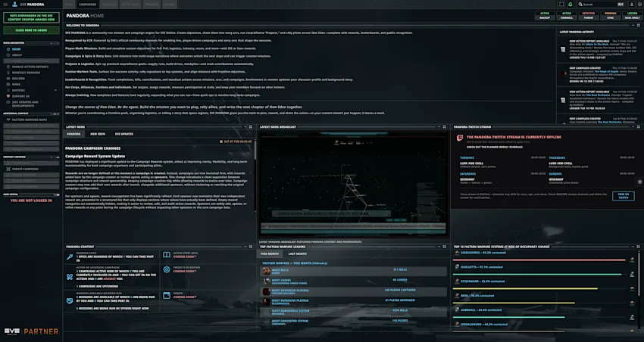The width and height of the screenshot is (644, 342).
Task: Toggle the Main Navigation section collapse control
Action: (55, 43)
